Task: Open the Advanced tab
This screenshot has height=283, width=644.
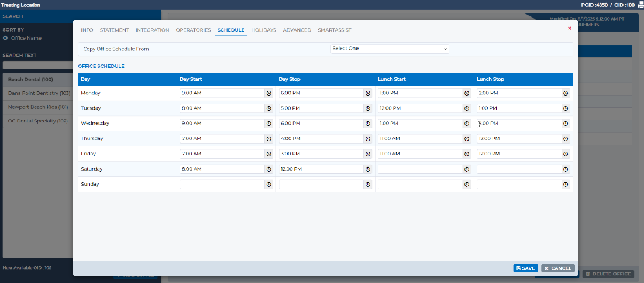Action: pos(297,30)
